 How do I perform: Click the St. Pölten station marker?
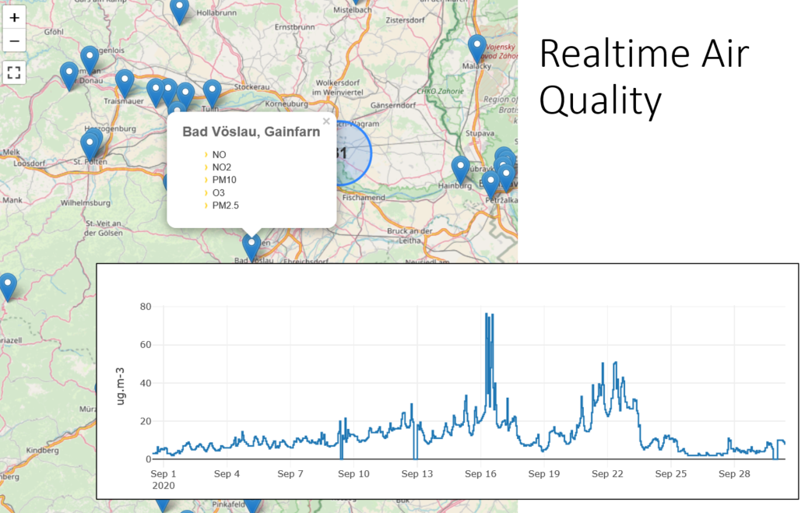click(90, 146)
